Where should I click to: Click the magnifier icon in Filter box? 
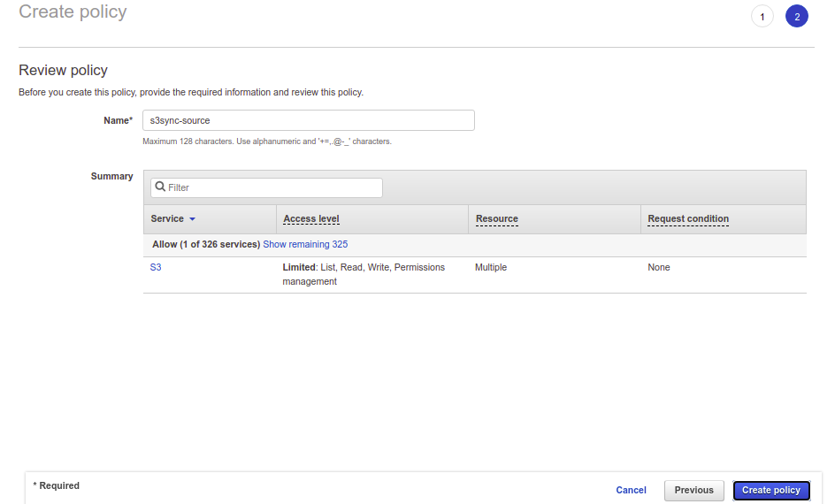pyautogui.click(x=160, y=187)
